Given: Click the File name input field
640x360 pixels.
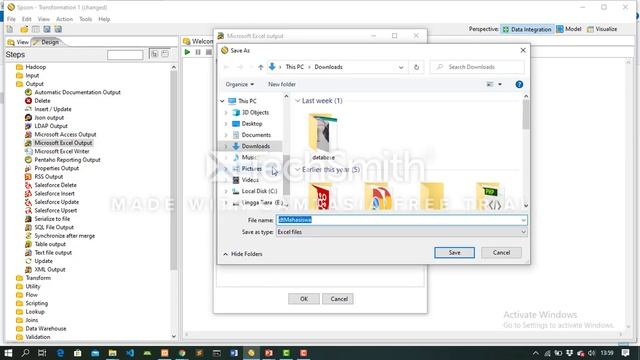Looking at the screenshot, I should click(x=402, y=220).
